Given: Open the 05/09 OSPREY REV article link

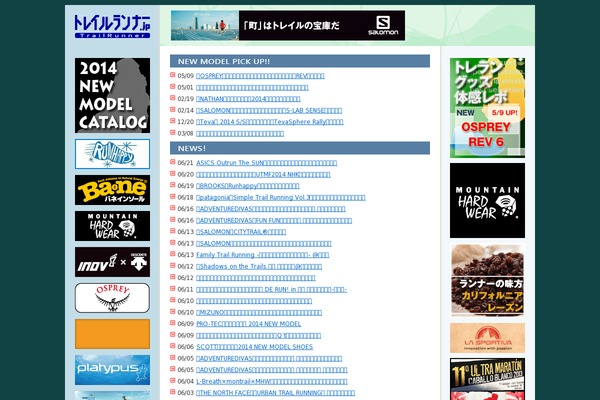Looking at the screenshot, I should point(260,76).
